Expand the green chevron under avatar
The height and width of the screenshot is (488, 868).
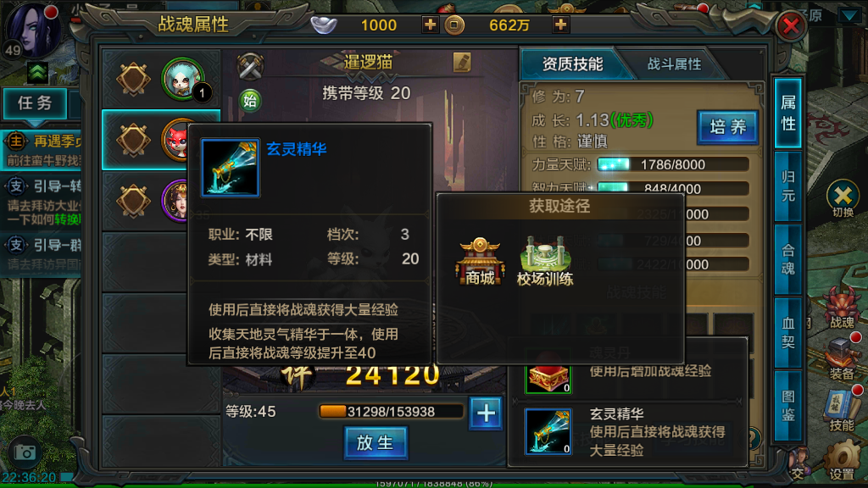[x=37, y=73]
